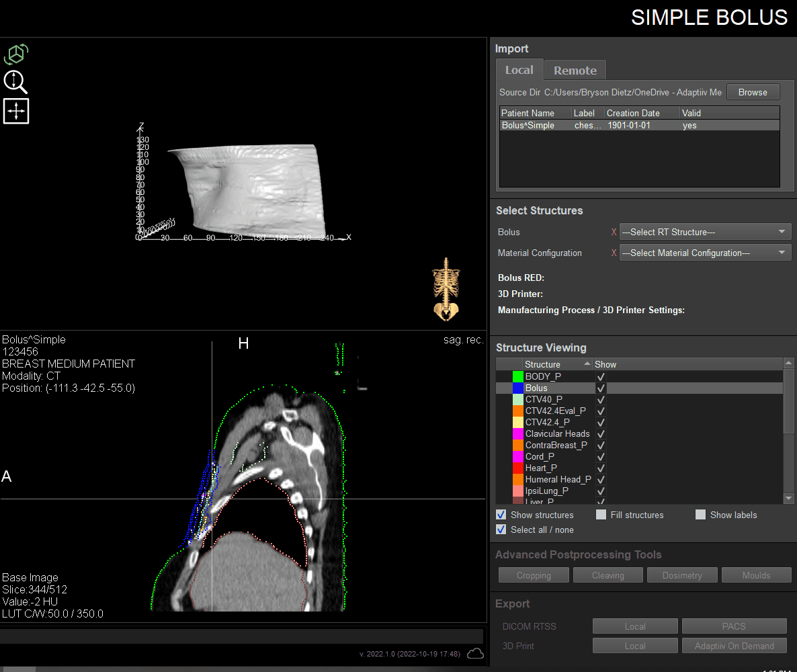Image resolution: width=797 pixels, height=672 pixels.
Task: Click the Valid column header
Action: click(x=729, y=113)
